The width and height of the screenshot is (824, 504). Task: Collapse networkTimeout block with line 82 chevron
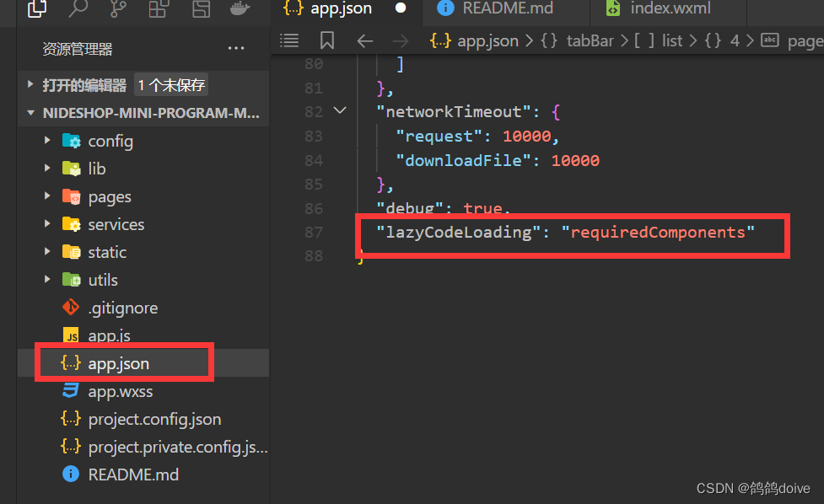click(339, 110)
